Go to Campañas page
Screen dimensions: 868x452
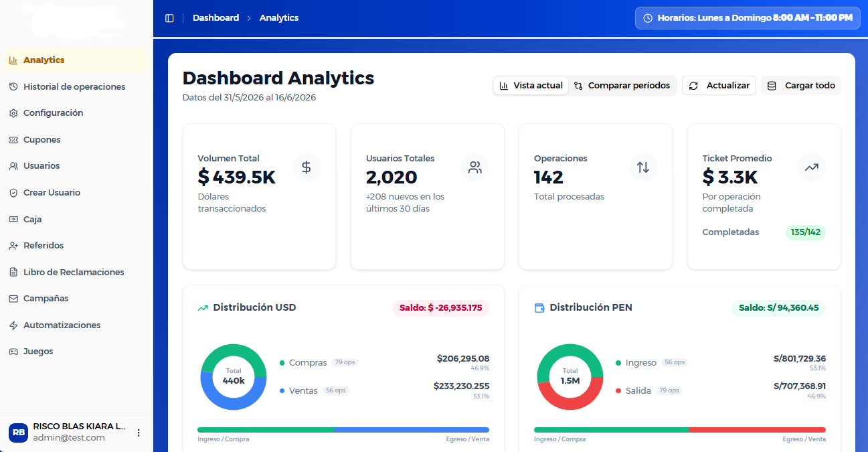pos(75,299)
